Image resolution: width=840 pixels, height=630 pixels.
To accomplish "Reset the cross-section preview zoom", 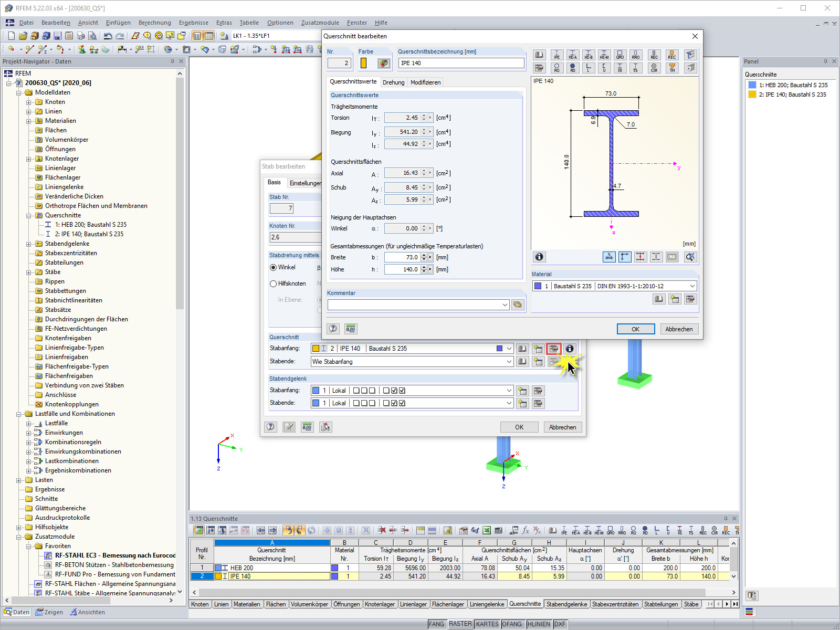I will pos(690,257).
